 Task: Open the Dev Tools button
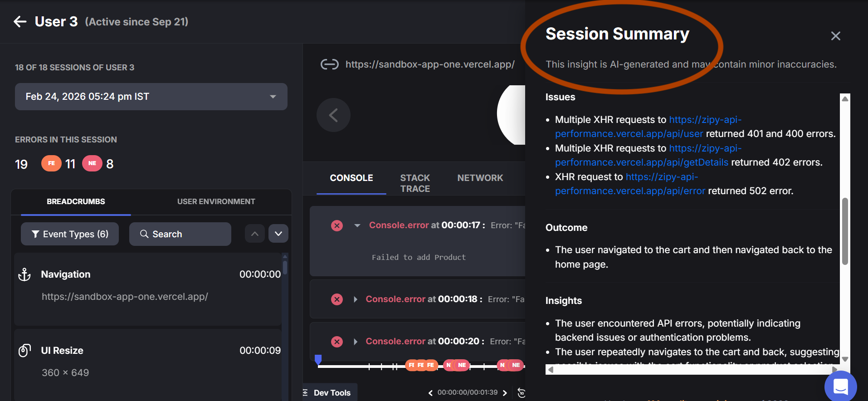pyautogui.click(x=331, y=392)
